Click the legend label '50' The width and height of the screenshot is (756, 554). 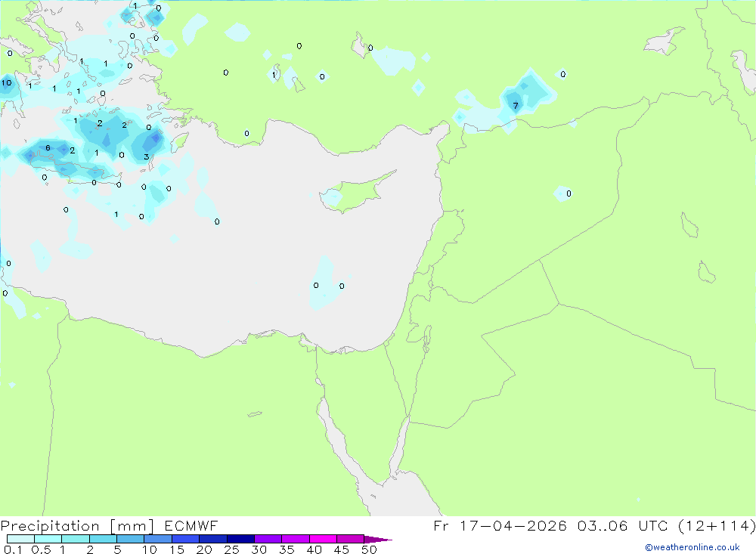(x=369, y=549)
